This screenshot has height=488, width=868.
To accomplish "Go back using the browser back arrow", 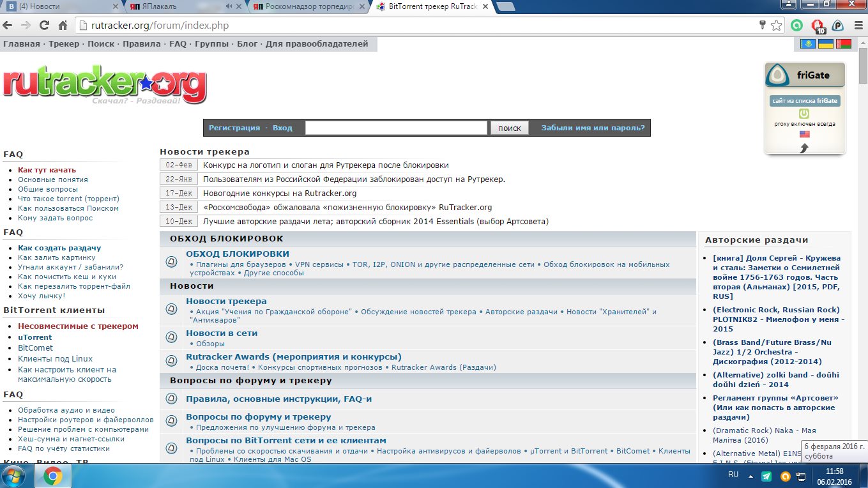I will (x=8, y=26).
